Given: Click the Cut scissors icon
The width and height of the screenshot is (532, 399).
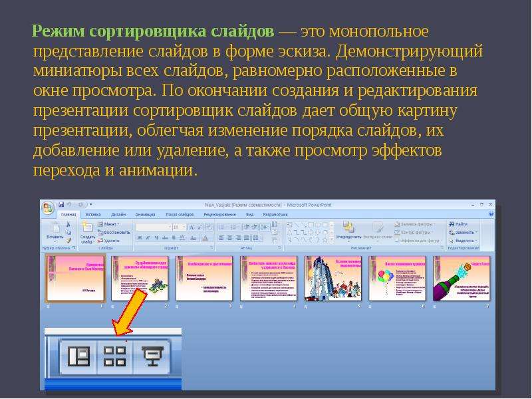Looking at the screenshot, I should [68, 224].
